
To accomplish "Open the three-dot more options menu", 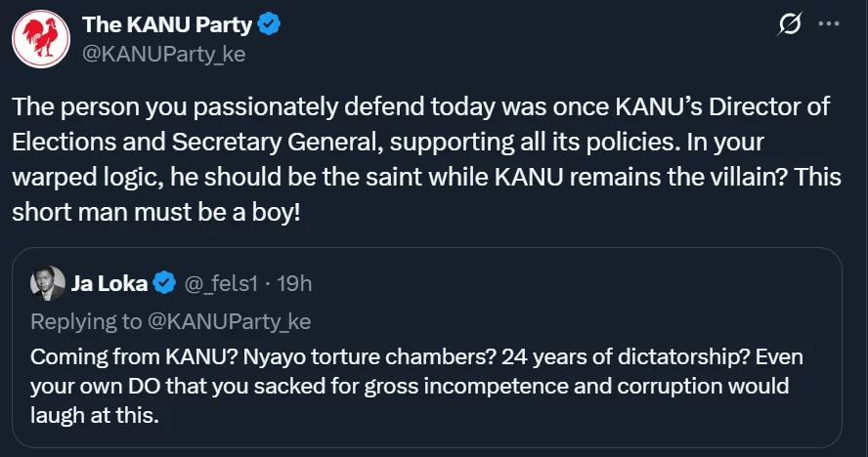I will click(x=828, y=25).
